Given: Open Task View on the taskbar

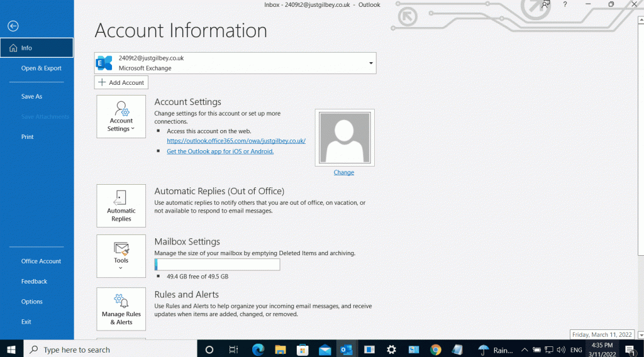Looking at the screenshot, I should pyautogui.click(x=233, y=349).
